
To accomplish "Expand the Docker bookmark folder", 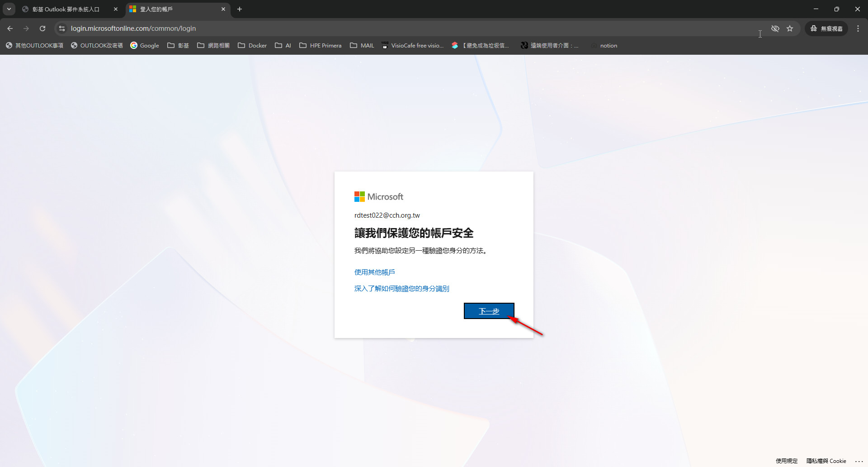I will click(x=252, y=46).
